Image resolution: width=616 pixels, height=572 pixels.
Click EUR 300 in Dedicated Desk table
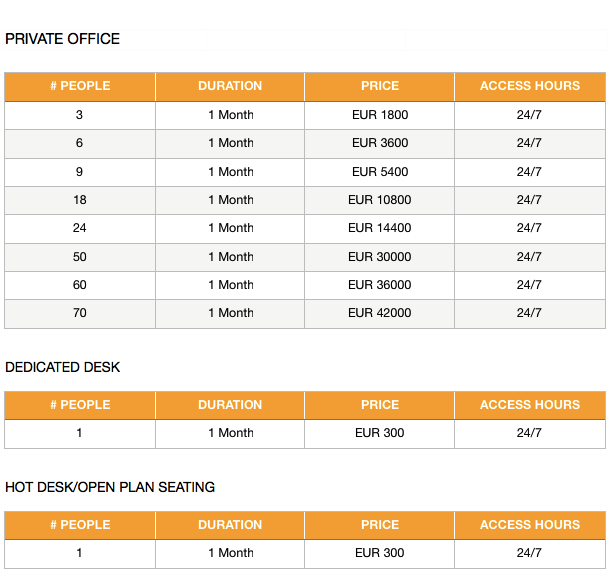coord(380,433)
